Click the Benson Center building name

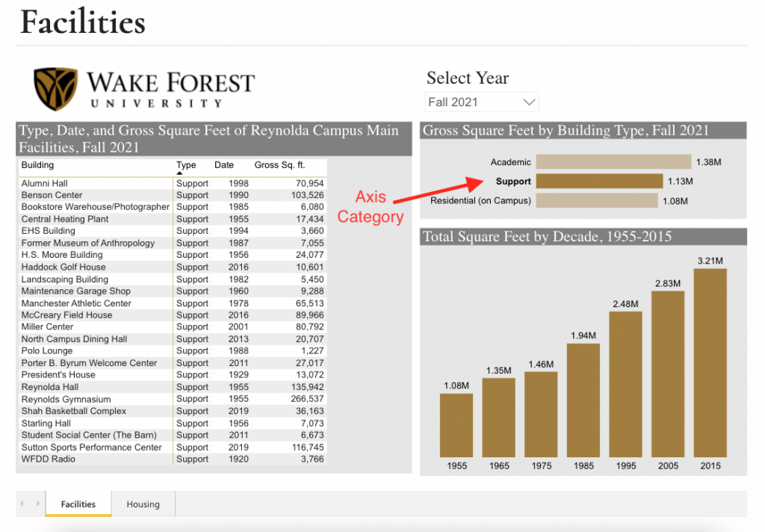click(x=52, y=195)
